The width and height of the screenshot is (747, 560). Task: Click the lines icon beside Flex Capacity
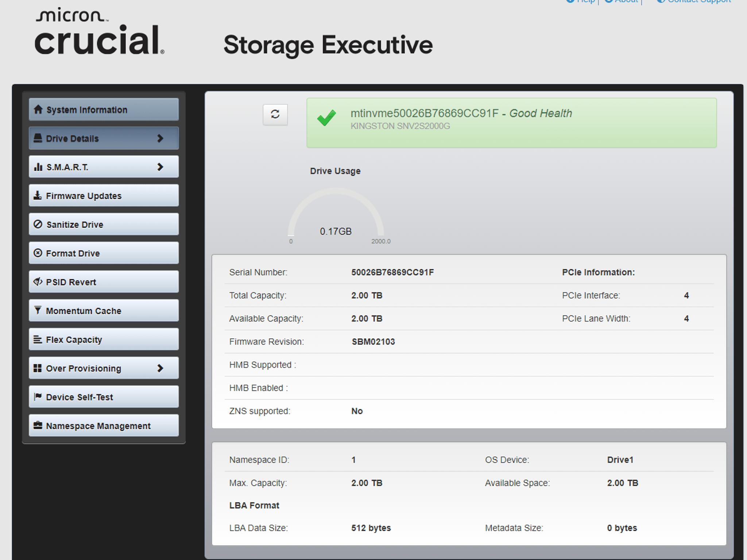pyautogui.click(x=38, y=339)
